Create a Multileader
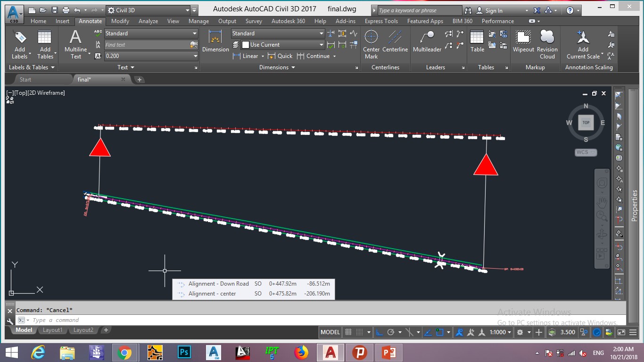The height and width of the screenshot is (362, 644). pyautogui.click(x=427, y=41)
